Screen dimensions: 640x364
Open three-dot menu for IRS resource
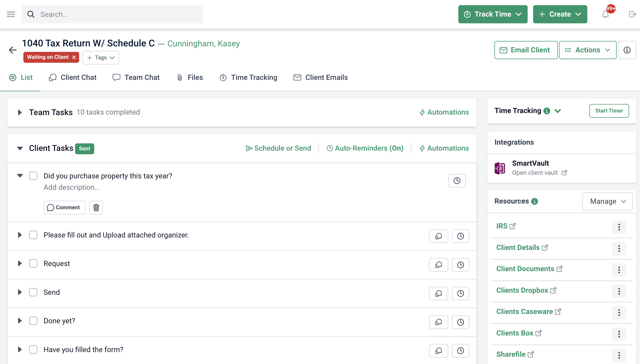[x=619, y=227]
